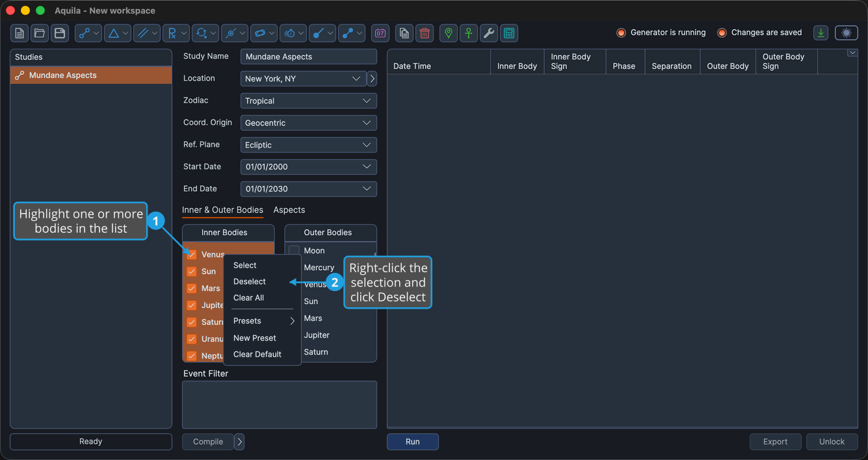Click the green download arrow icon

tap(821, 33)
